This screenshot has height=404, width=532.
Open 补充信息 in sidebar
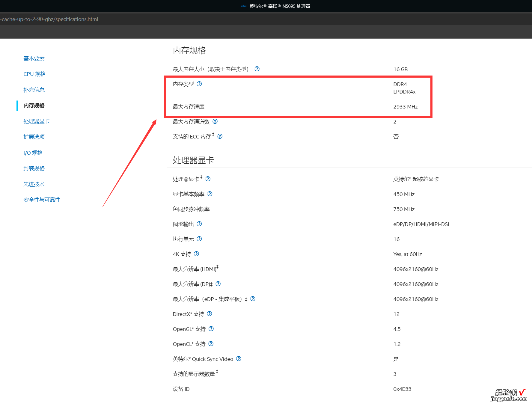[34, 90]
